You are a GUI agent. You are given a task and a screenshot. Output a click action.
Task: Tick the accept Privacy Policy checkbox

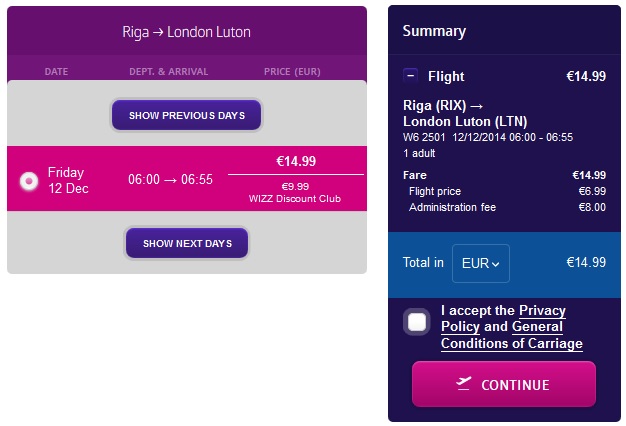point(417,322)
